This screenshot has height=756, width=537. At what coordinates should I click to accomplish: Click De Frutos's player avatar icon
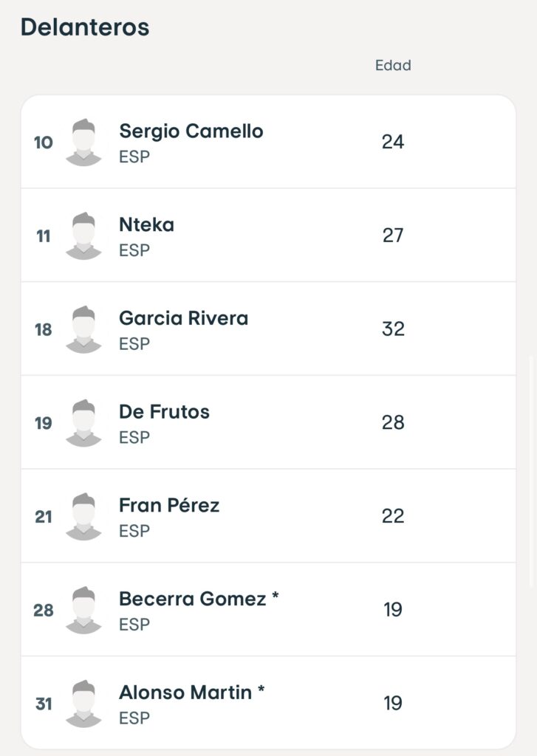83,422
